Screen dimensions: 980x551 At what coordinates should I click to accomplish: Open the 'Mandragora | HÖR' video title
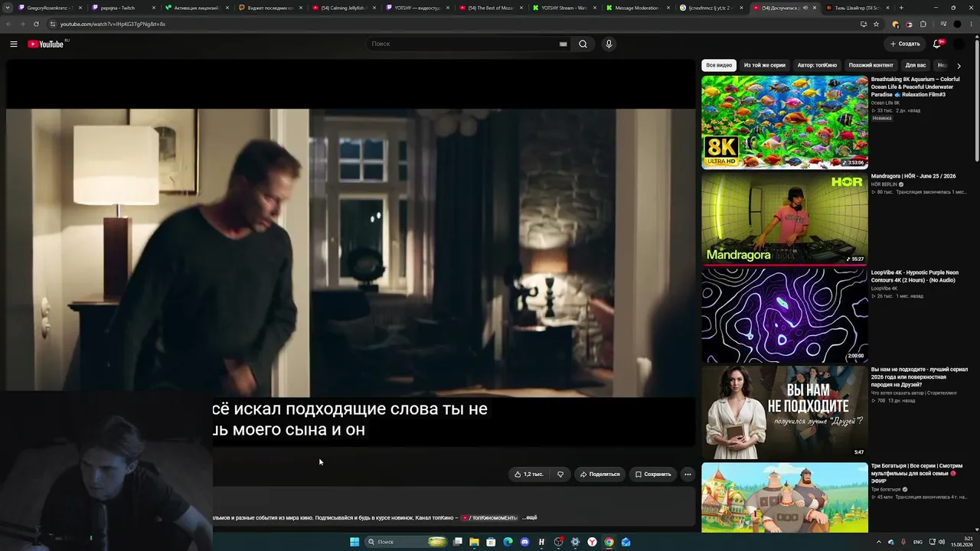pos(913,176)
